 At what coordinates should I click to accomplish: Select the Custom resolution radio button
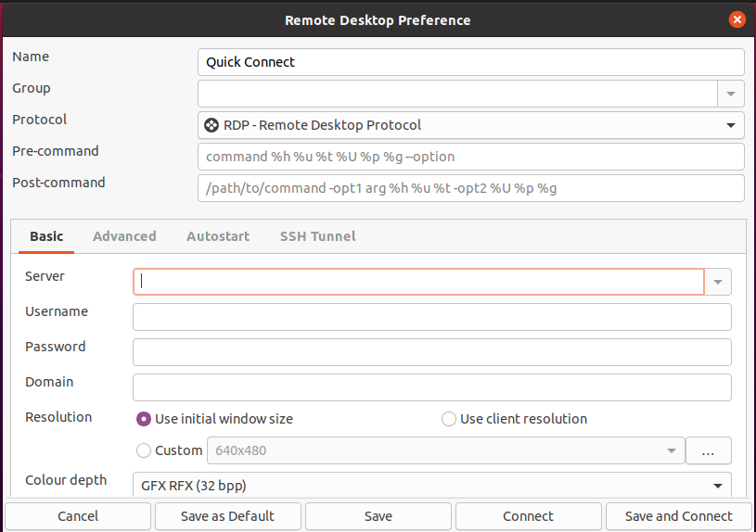(169, 450)
